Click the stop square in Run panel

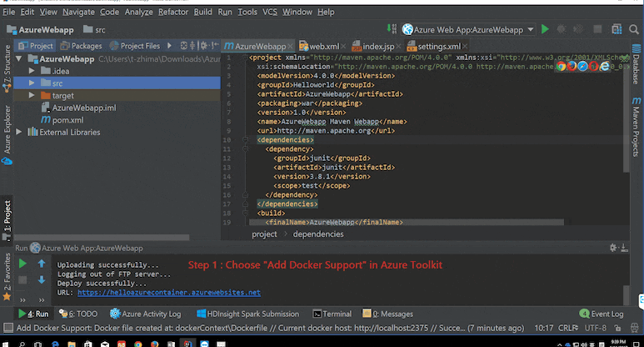[22, 279]
